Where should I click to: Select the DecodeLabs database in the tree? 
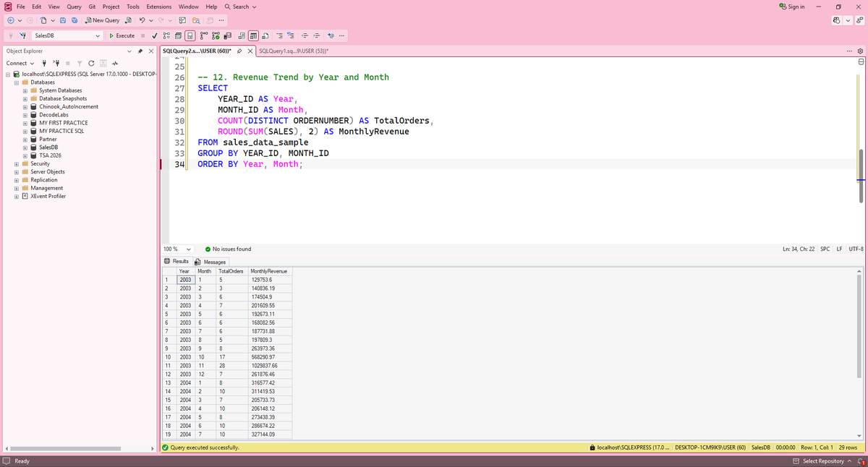(x=53, y=115)
